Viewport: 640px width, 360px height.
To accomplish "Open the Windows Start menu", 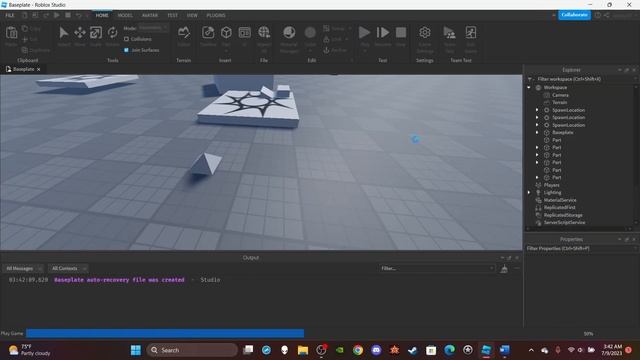I will [x=136, y=350].
